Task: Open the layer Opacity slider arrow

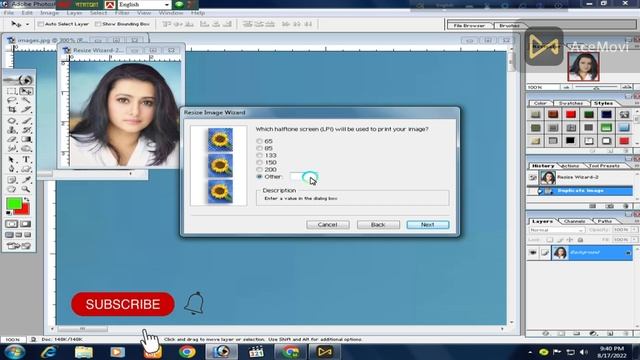Action: click(x=634, y=230)
